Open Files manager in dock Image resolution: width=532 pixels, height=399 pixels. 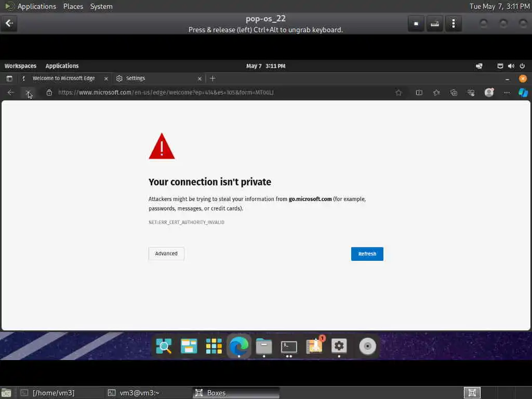(x=264, y=346)
